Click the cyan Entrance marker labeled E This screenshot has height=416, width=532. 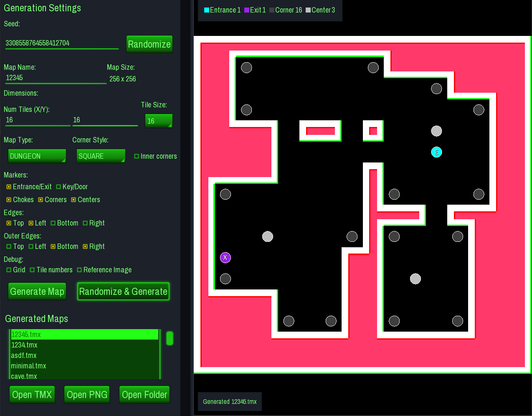[436, 152]
